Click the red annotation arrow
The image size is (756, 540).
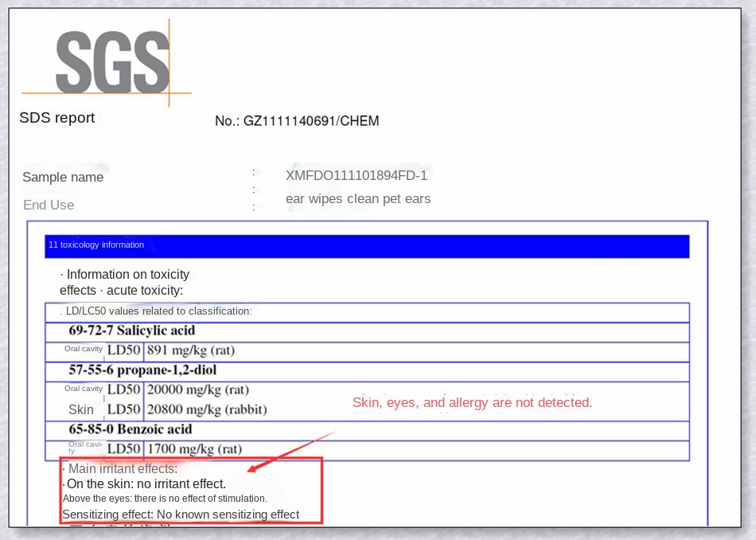290,452
